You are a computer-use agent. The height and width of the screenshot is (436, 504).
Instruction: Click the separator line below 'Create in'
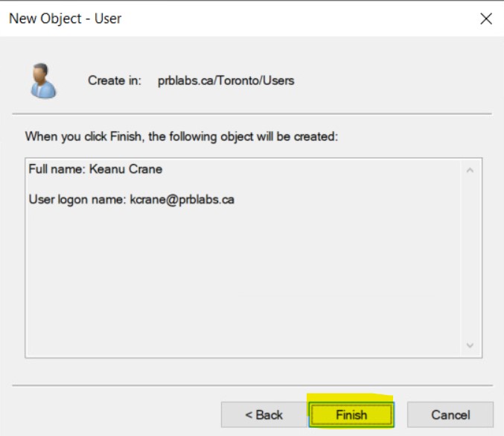click(252, 114)
